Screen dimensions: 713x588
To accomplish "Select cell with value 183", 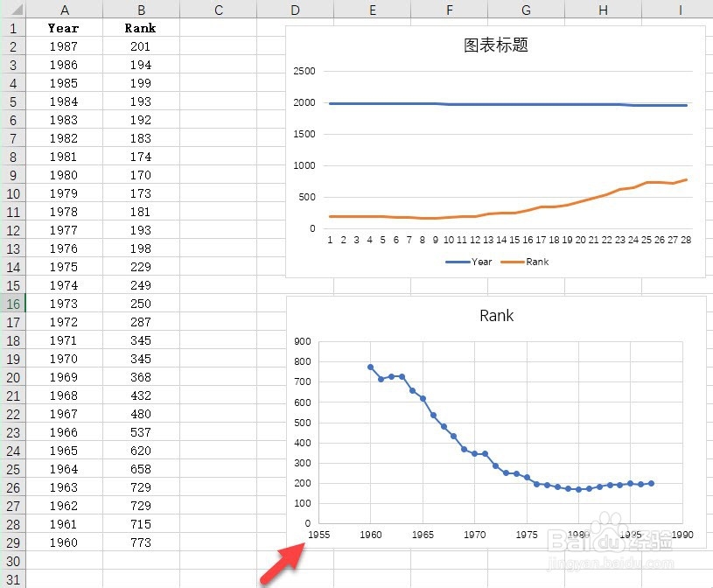I will [x=141, y=137].
